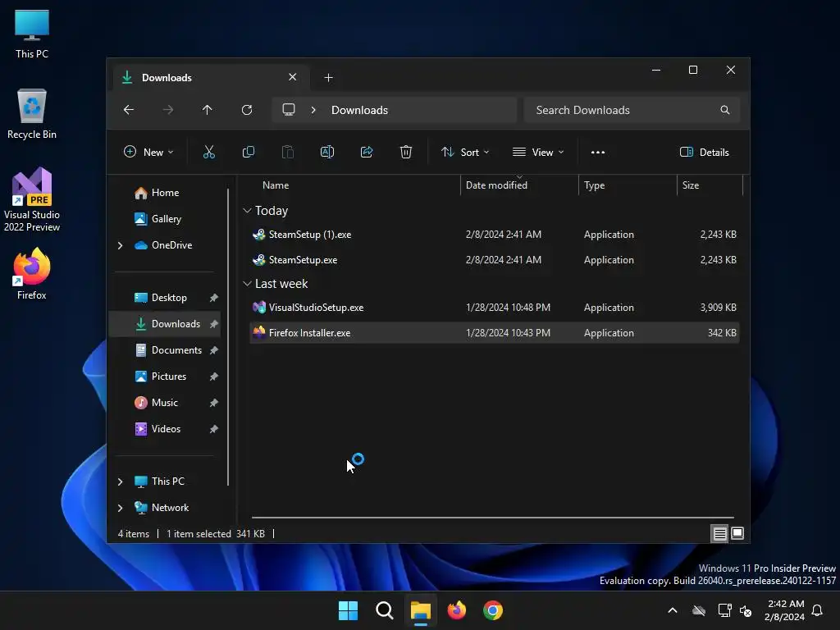Image resolution: width=840 pixels, height=630 pixels.
Task: Refresh the Downloads folder
Action: [x=247, y=110]
